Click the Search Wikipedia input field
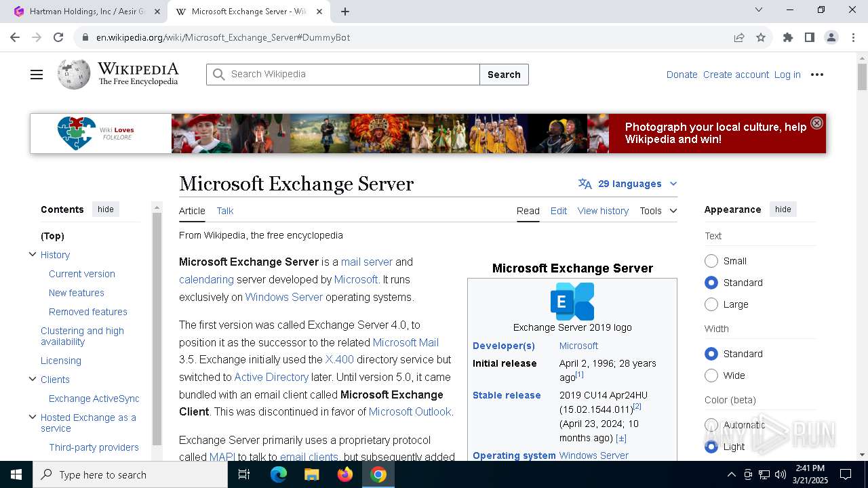Screen dimensions: 868x488 pyautogui.click(x=342, y=75)
